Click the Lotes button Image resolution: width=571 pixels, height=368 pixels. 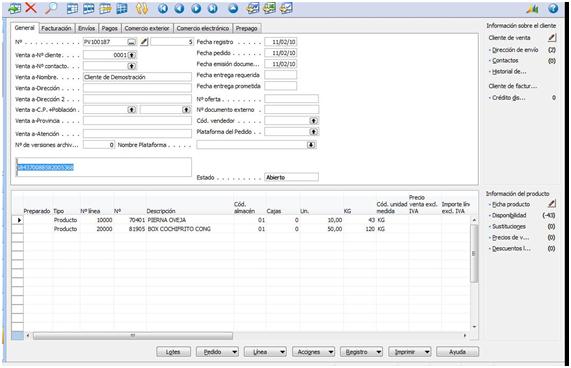[x=173, y=352]
